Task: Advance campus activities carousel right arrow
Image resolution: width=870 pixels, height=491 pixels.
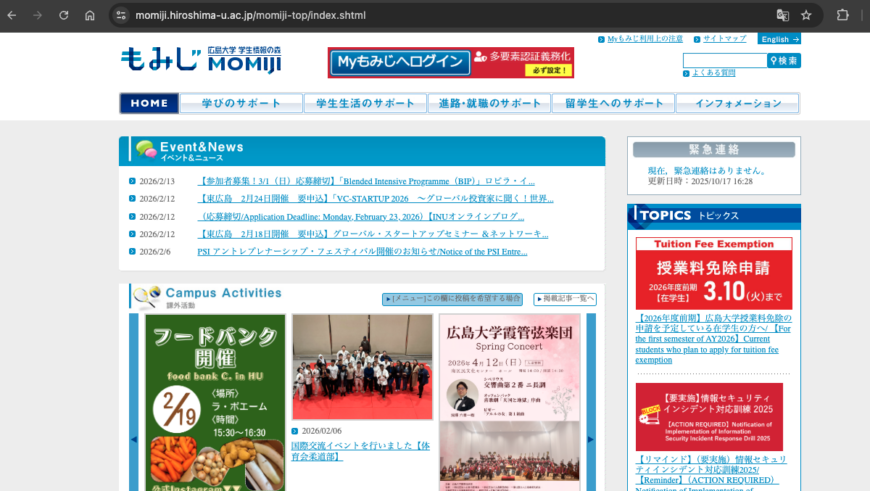Action: click(x=590, y=439)
